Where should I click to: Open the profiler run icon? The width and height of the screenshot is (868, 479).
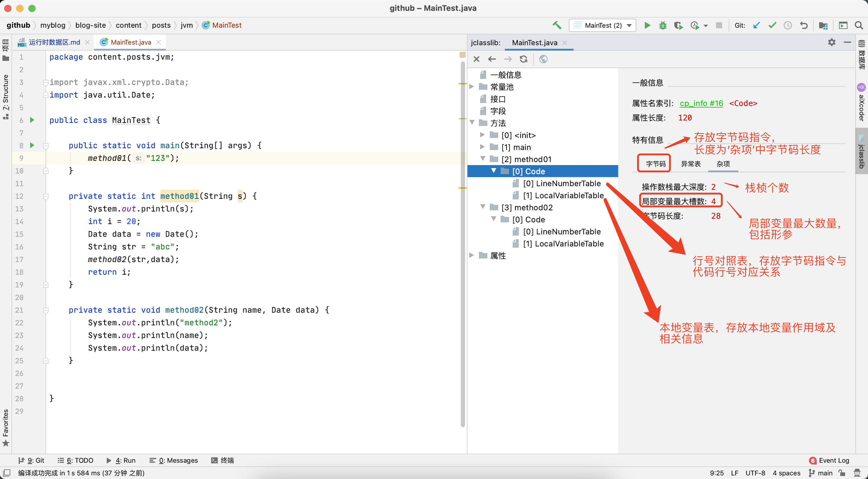694,25
